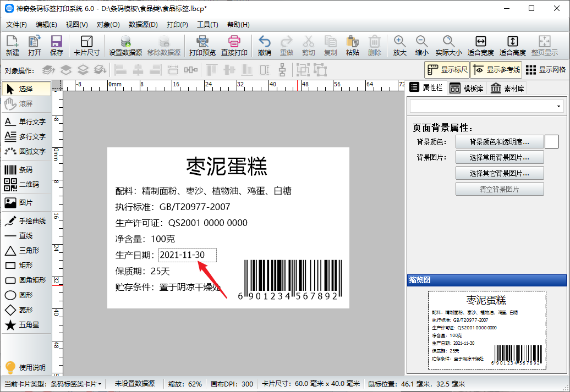Image resolution: width=570 pixels, height=392 pixels.
Task: Click the 放大 zoom in icon
Action: tap(399, 45)
